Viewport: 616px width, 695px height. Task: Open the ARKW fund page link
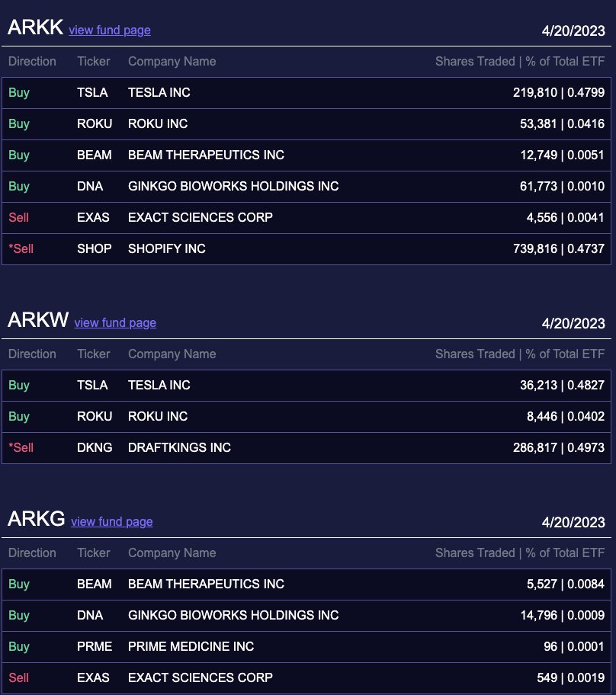point(114,323)
